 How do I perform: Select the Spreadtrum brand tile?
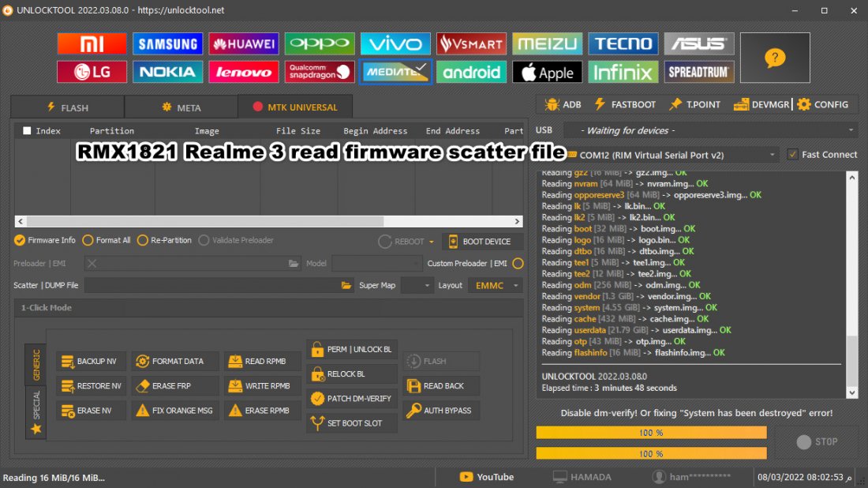click(699, 72)
